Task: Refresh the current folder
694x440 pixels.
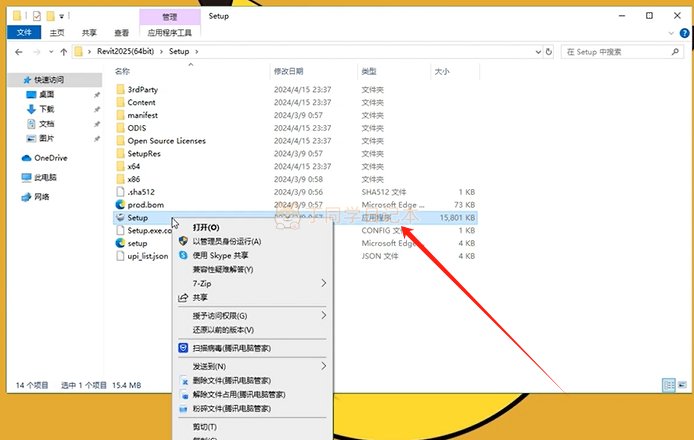Action: click(x=549, y=52)
